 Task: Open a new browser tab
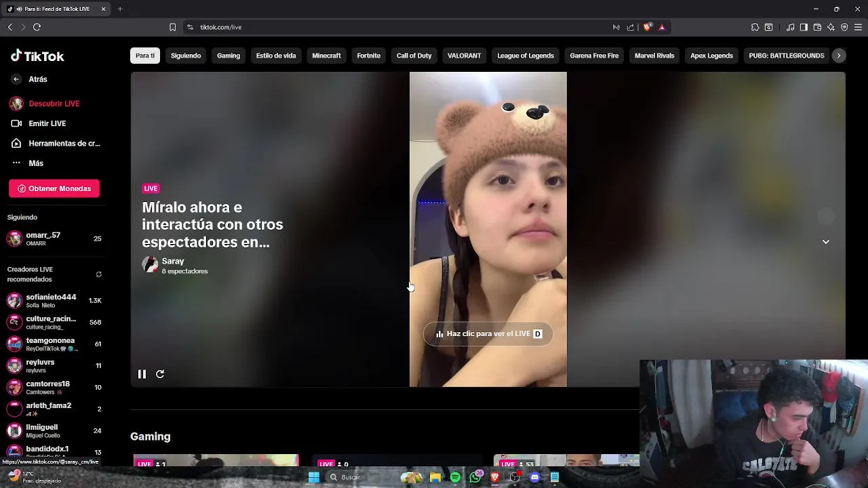[120, 9]
